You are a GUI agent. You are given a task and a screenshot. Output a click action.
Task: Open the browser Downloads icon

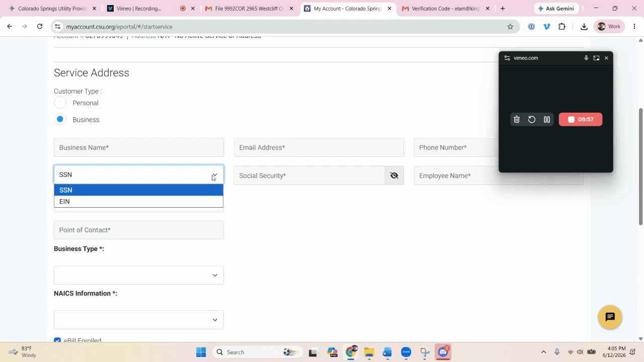tap(584, 27)
